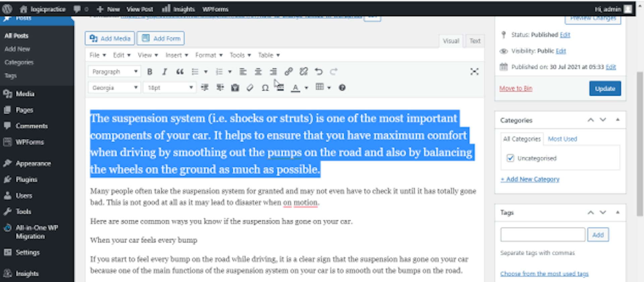Open comments bubble in admin bar
This screenshot has width=644, height=282.
80,9
